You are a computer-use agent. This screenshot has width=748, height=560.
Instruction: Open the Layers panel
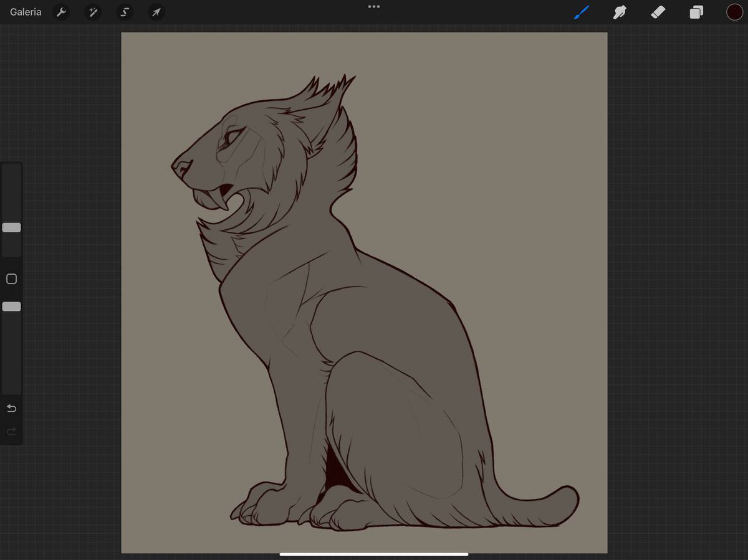pos(696,12)
